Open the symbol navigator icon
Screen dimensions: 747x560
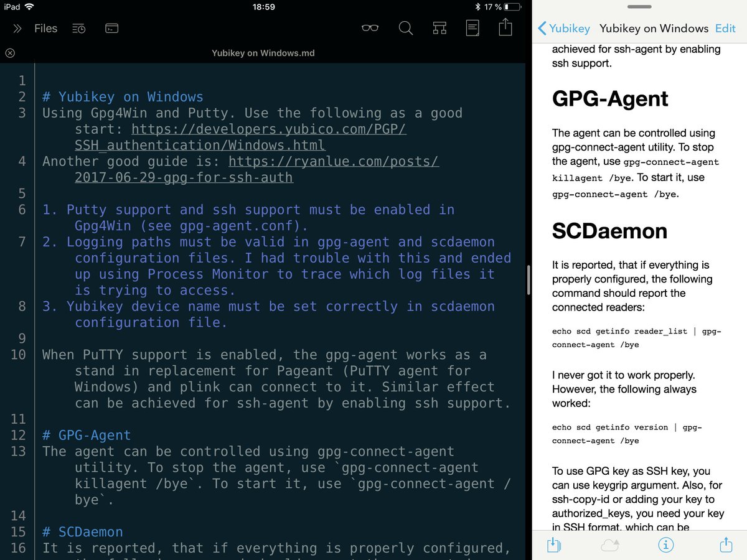[439, 27]
